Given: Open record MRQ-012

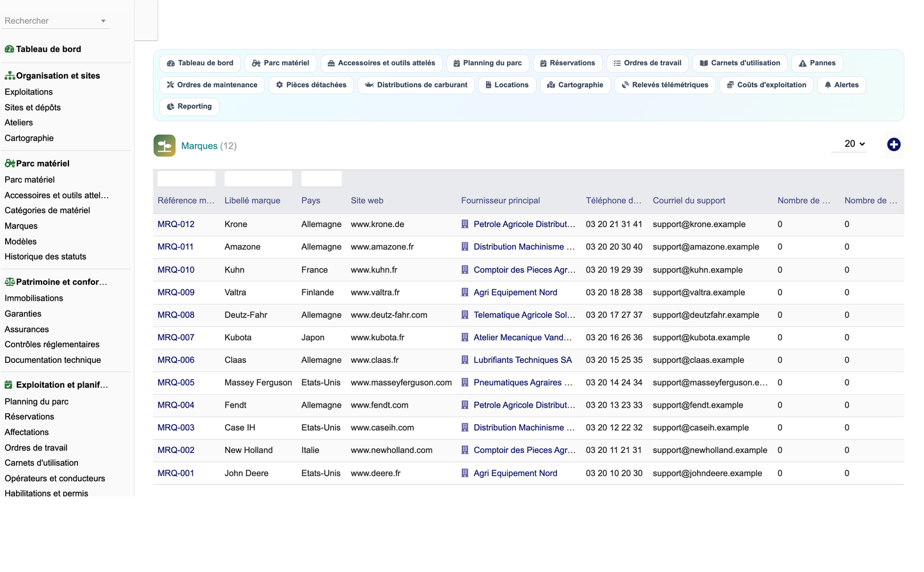Looking at the screenshot, I should [x=176, y=225].
